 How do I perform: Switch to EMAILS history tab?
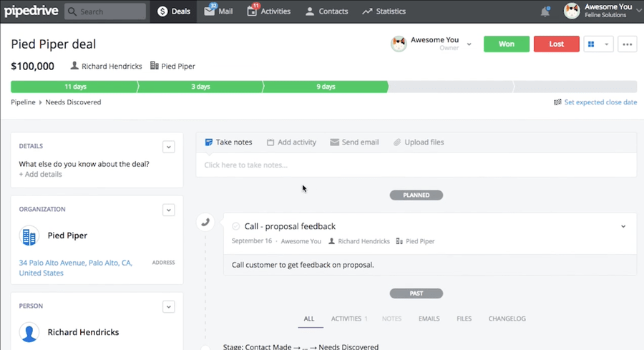(x=429, y=319)
